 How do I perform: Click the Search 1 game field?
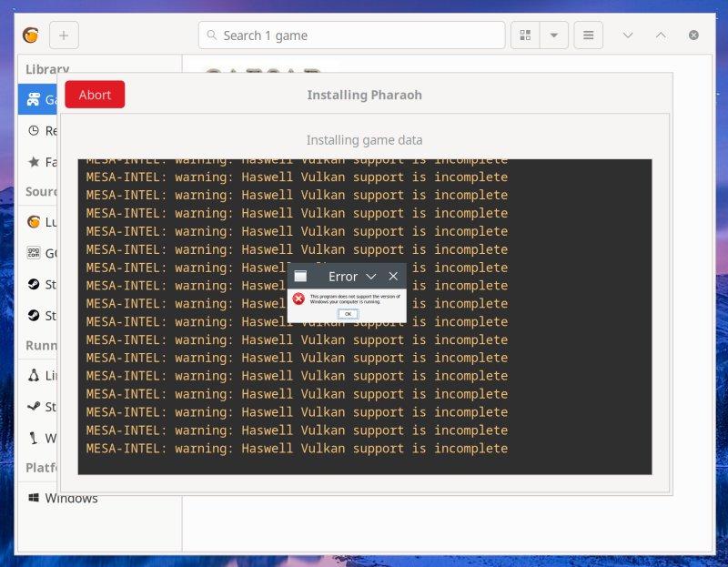pyautogui.click(x=352, y=35)
